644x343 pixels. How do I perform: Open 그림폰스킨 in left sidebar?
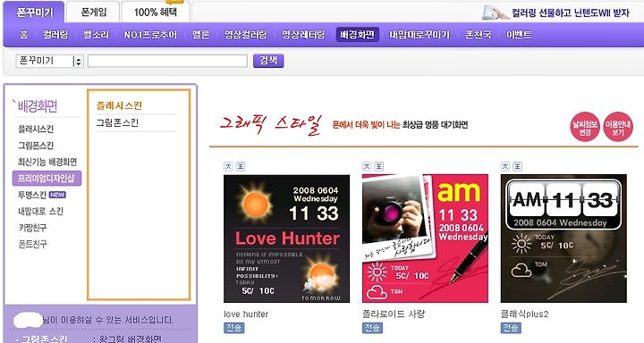tap(36, 146)
